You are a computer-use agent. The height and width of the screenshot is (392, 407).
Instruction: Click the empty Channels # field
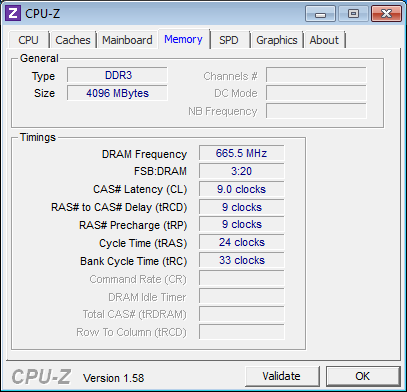(x=316, y=75)
